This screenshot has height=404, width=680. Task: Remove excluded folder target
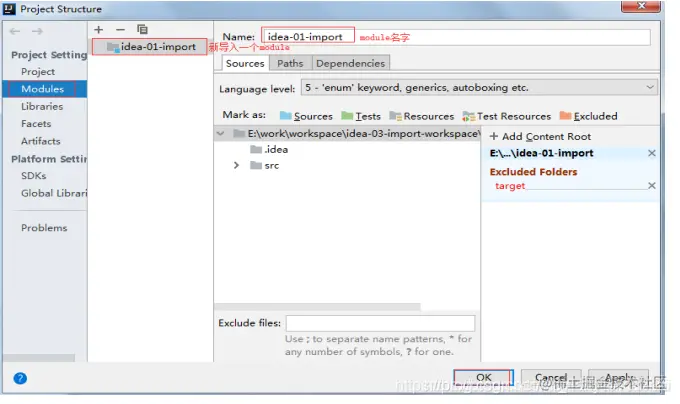(x=651, y=186)
